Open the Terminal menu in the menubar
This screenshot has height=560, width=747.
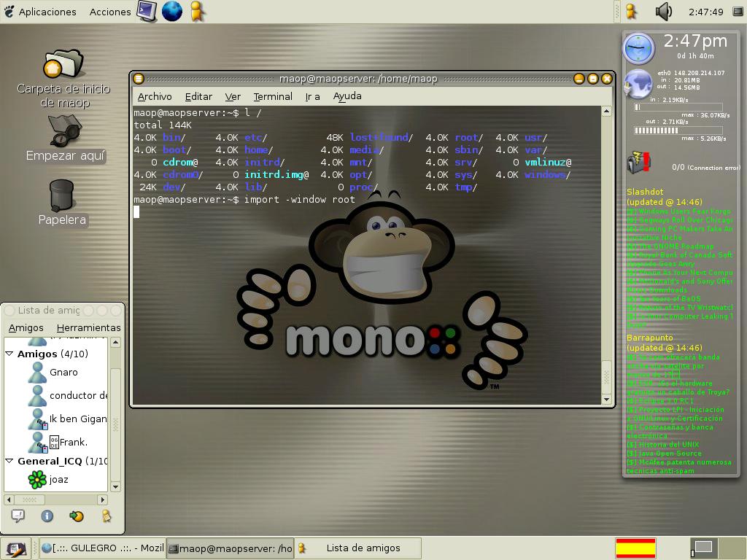(273, 97)
